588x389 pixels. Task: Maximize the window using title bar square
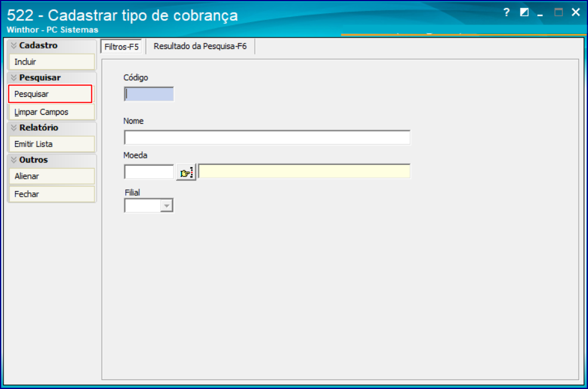pos(558,13)
